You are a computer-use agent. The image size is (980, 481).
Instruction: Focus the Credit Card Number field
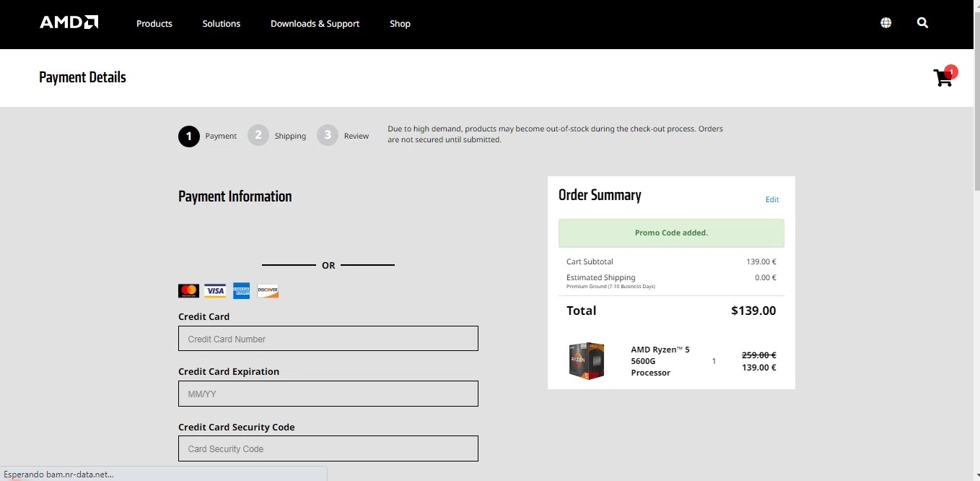(x=328, y=339)
